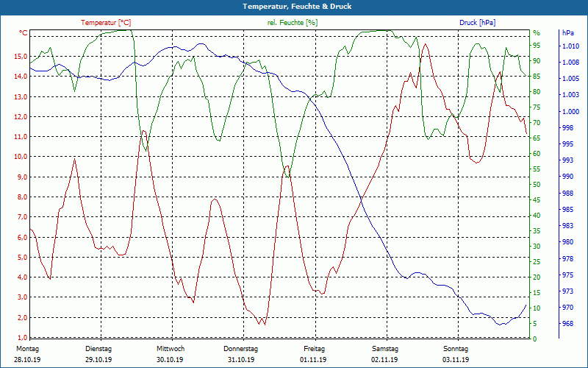Click the '95' value on humidity axis
588x368 pixels.
[x=537, y=46]
